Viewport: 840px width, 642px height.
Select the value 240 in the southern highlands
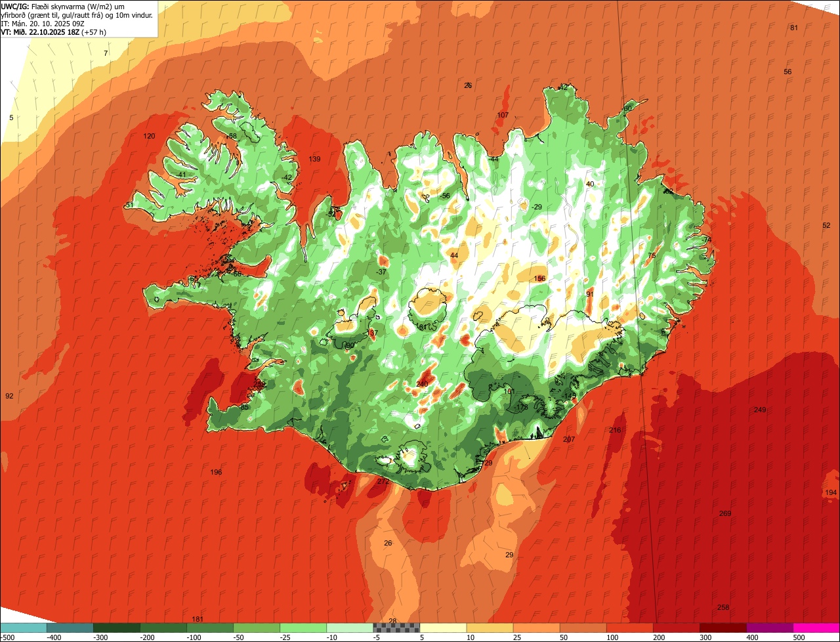point(422,384)
